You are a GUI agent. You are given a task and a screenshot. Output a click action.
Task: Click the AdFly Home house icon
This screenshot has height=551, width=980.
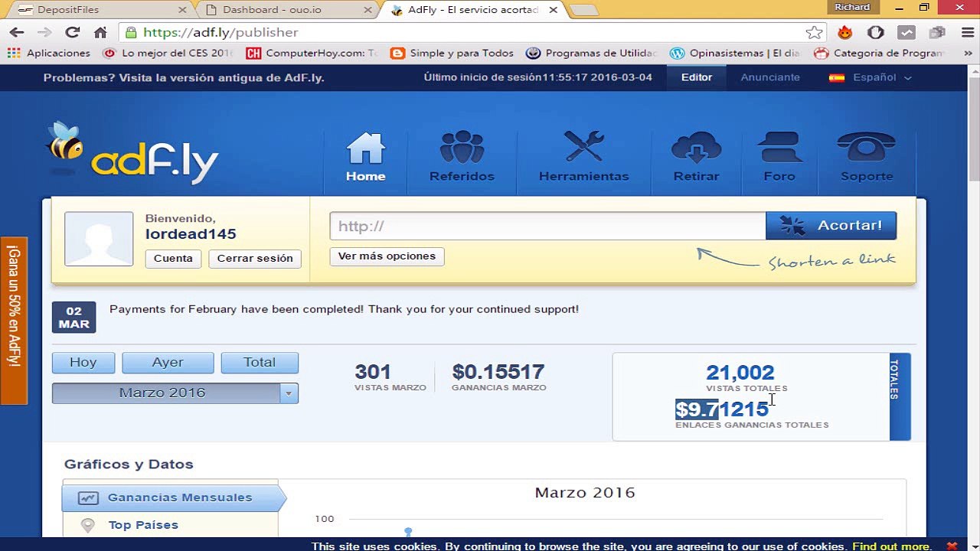[366, 148]
